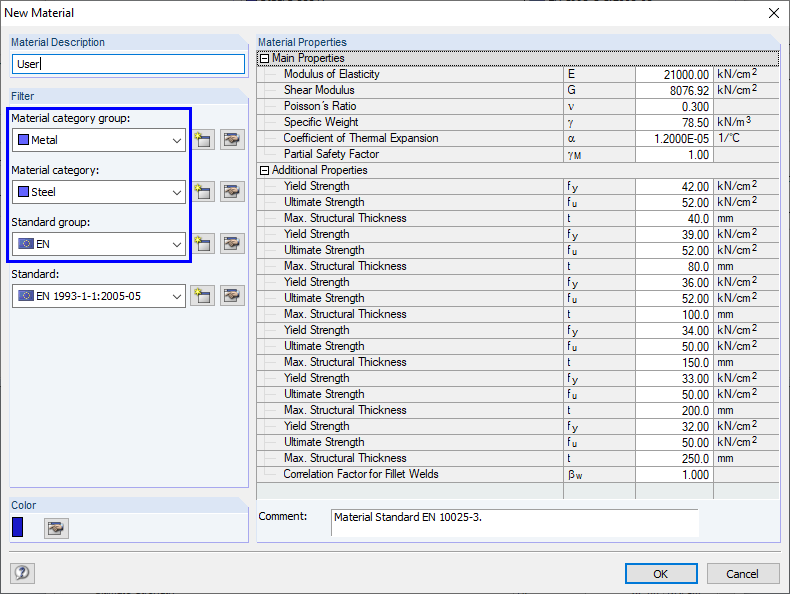This screenshot has width=790, height=594.
Task: Collapse the Additional Properties section
Action: pyautogui.click(x=264, y=170)
